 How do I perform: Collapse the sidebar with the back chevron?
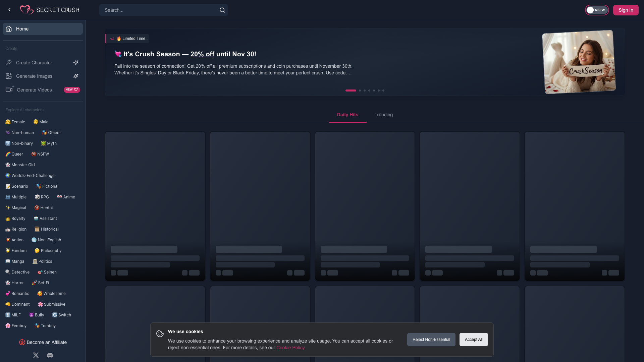click(9, 10)
